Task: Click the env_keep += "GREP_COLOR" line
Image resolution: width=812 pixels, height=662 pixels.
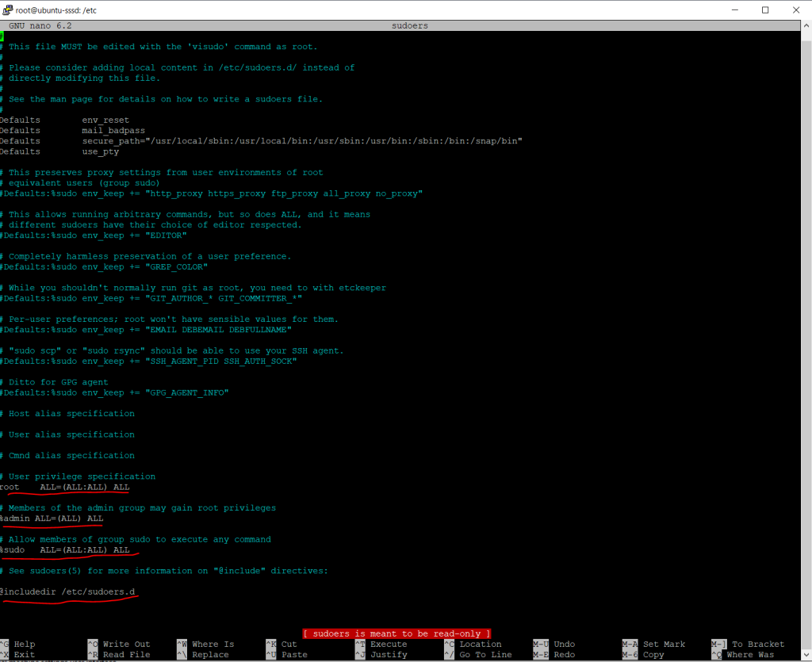Action: click(x=104, y=267)
